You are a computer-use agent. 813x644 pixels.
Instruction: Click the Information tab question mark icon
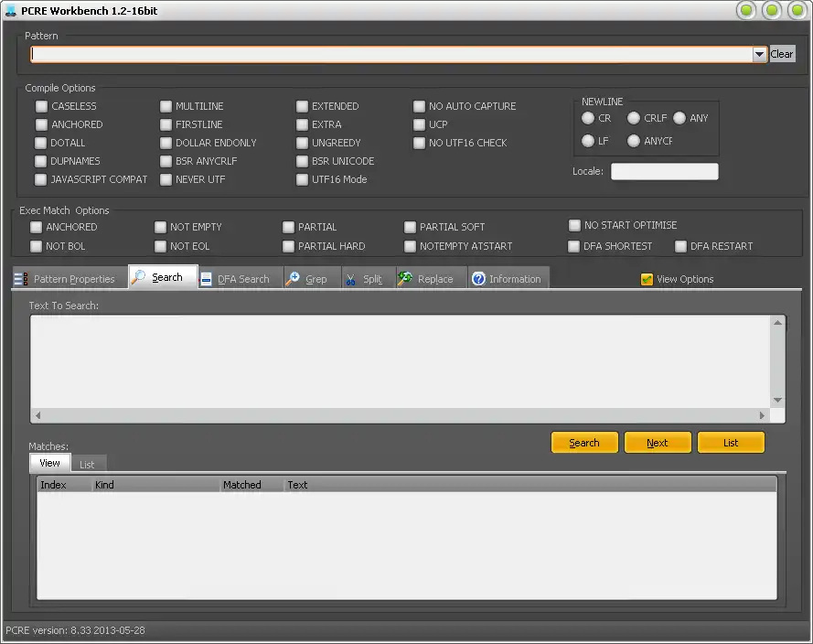478,279
